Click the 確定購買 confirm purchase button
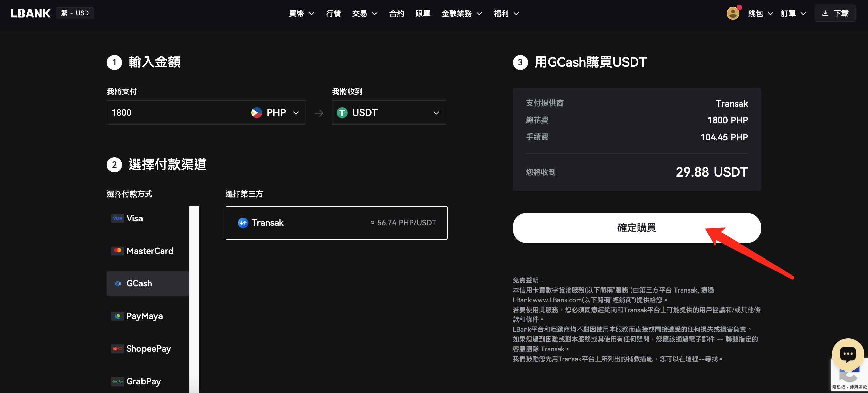868x393 pixels. (x=637, y=228)
